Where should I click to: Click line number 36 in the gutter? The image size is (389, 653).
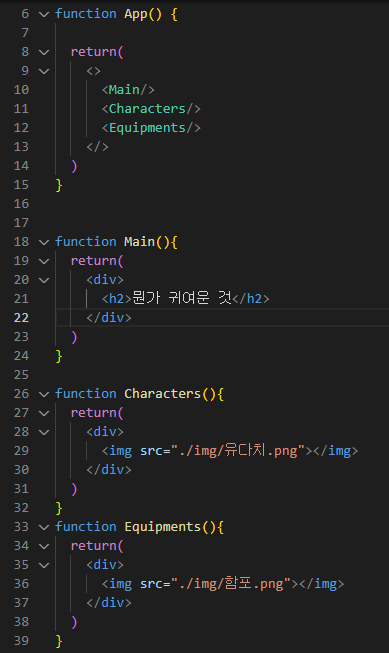pyautogui.click(x=21, y=584)
